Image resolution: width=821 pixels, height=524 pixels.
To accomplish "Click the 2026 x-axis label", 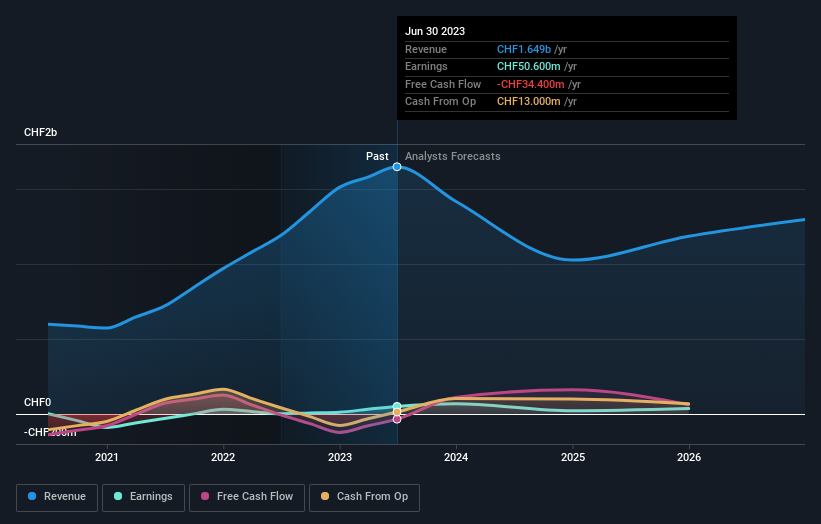I will point(689,457).
